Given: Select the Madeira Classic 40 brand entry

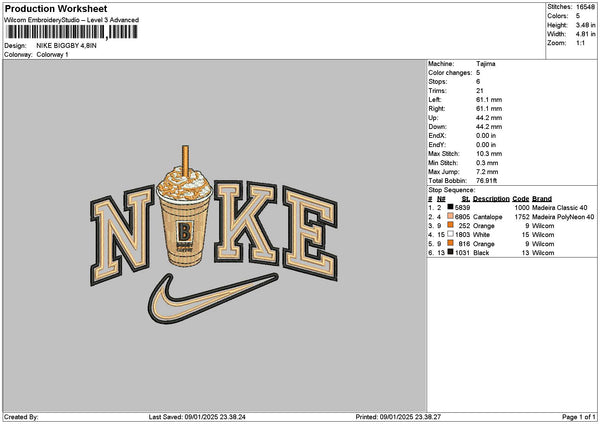Looking at the screenshot, I should click(x=559, y=208).
